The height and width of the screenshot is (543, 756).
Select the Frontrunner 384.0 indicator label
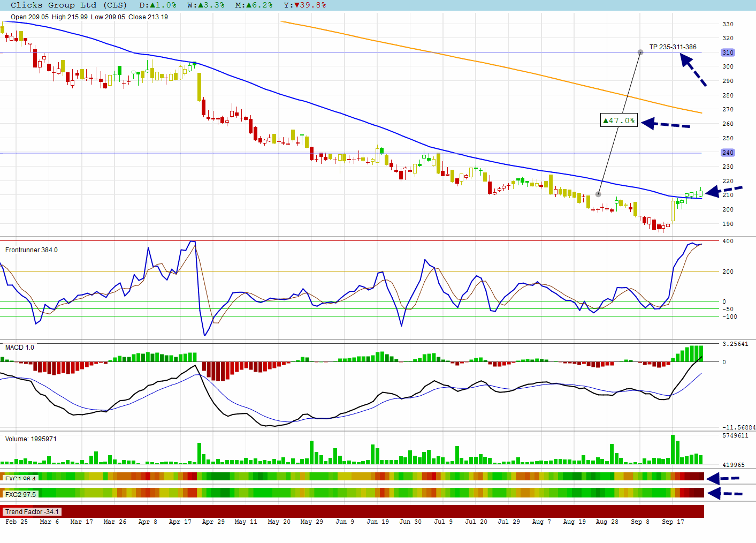coord(31,250)
